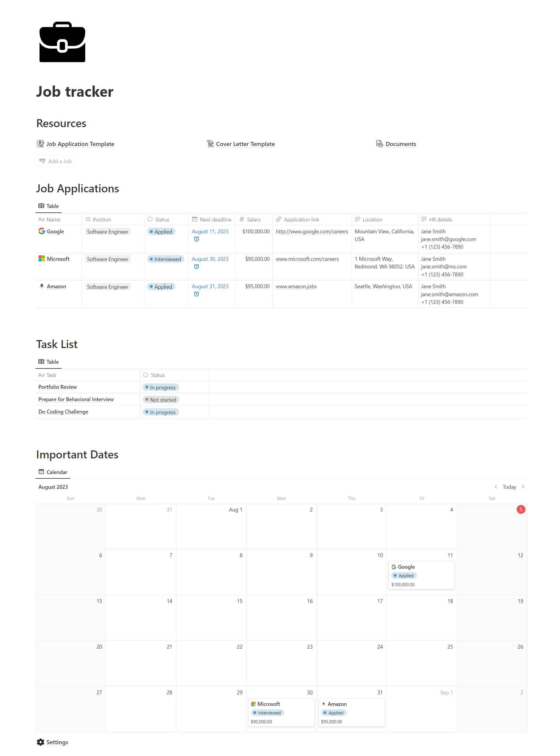Viewport: 560px width, 756px height.
Task: Change the Do Coding Challenge status tag
Action: point(161,412)
